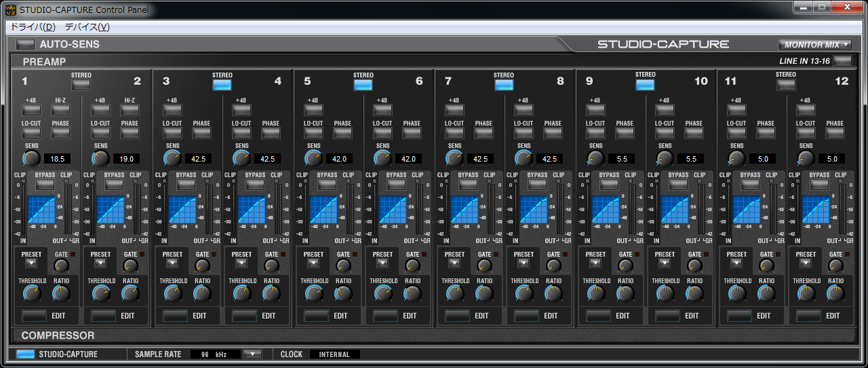Toggle Hi-Z on channel 1

click(x=60, y=109)
